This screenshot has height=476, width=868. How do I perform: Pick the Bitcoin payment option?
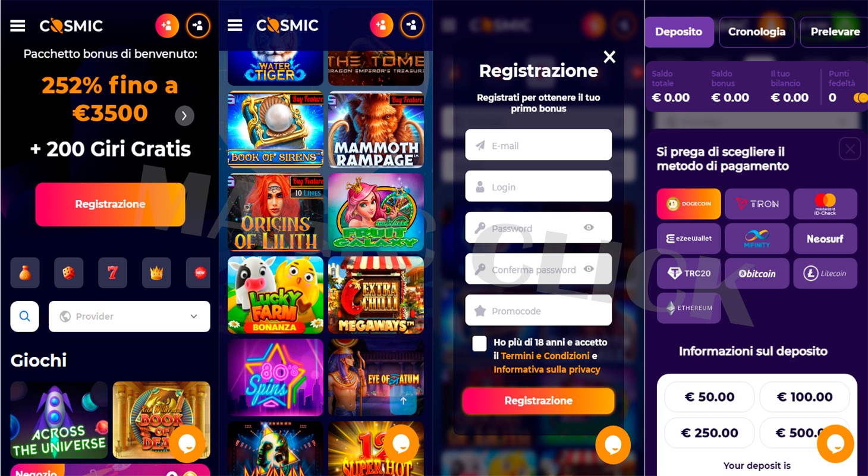(757, 274)
